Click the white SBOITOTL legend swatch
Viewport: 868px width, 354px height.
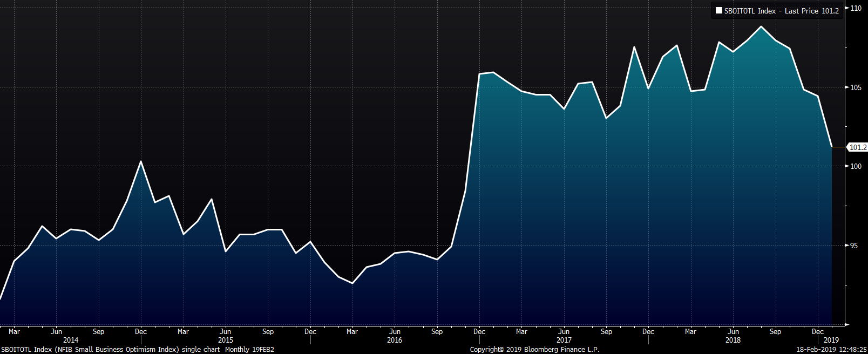click(x=718, y=11)
